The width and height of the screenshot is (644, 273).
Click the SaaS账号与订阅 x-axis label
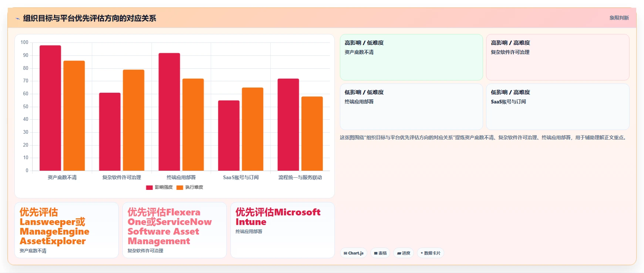point(241,177)
